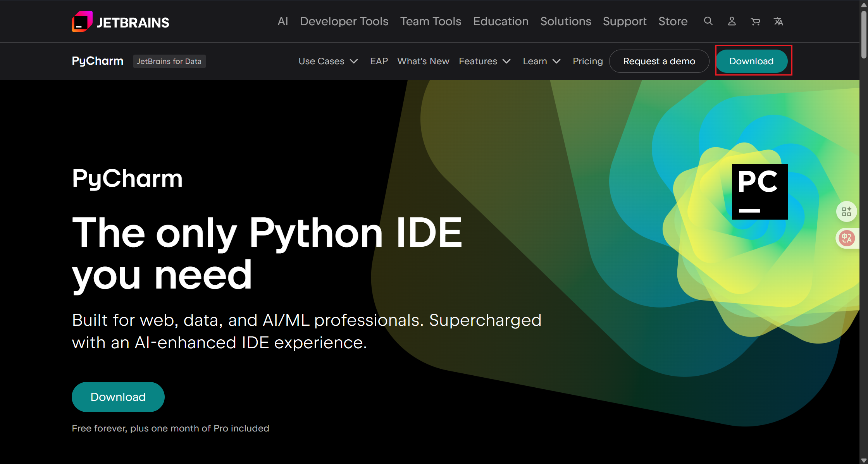Click the Request a demo button
868x464 pixels.
pyautogui.click(x=659, y=61)
